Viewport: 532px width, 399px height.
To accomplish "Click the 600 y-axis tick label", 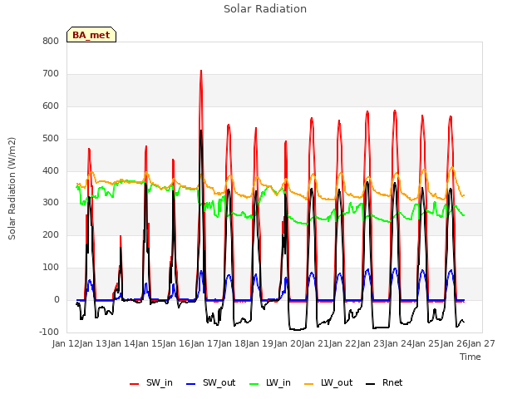I will 51,106.
